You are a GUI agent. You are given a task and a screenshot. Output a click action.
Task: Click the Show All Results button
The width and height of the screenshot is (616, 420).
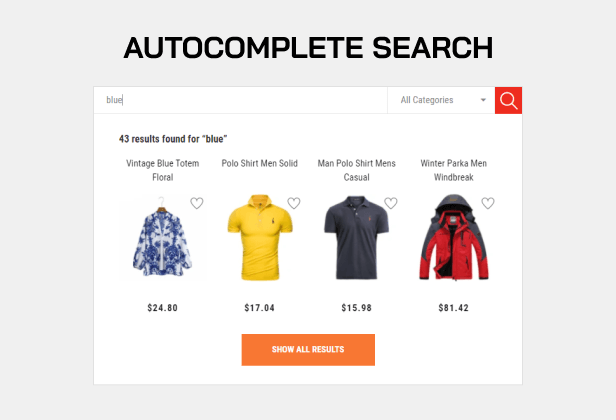[x=308, y=350]
